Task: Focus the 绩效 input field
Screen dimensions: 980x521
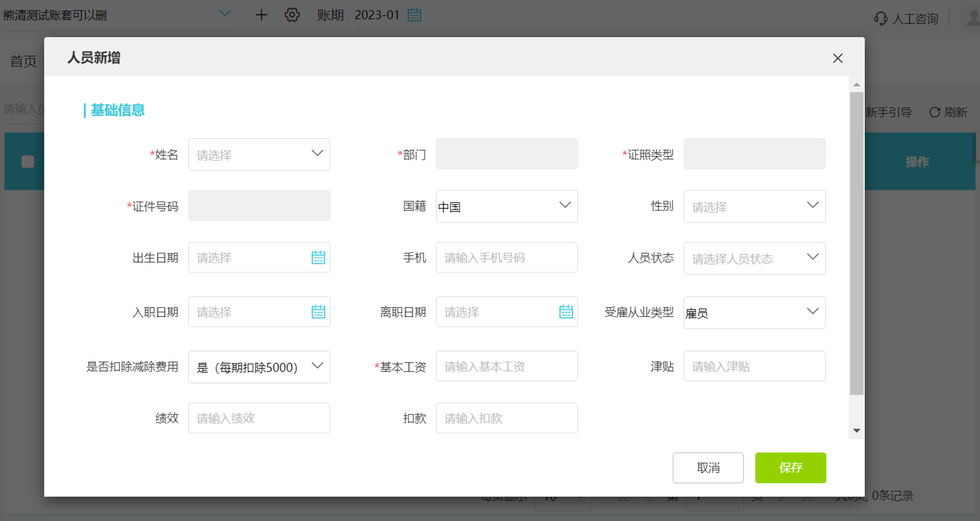Action: [259, 418]
